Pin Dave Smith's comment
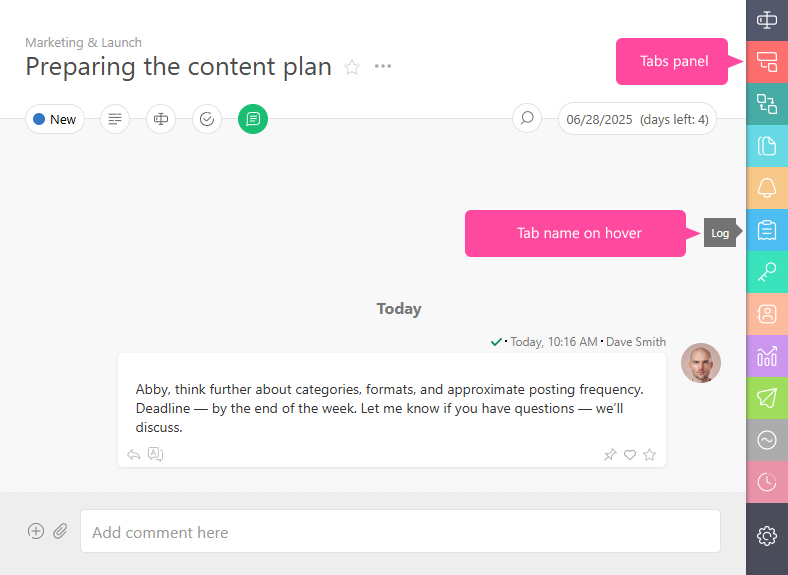The height and width of the screenshot is (575, 788). point(610,455)
